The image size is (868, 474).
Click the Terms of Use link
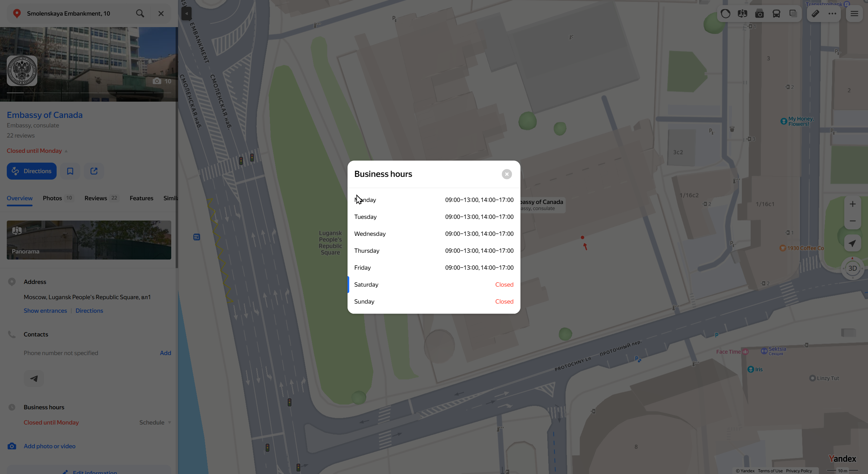pyautogui.click(x=770, y=471)
